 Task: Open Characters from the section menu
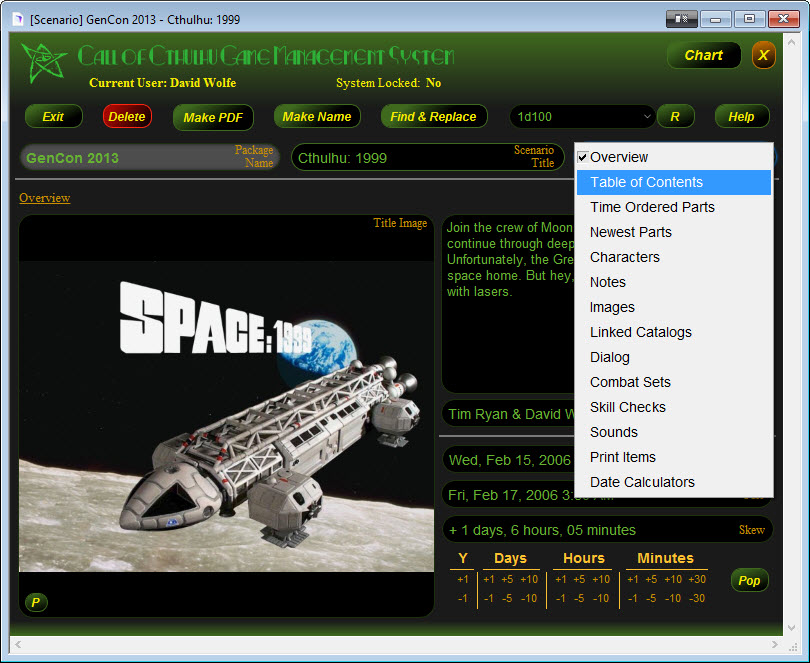coord(674,257)
